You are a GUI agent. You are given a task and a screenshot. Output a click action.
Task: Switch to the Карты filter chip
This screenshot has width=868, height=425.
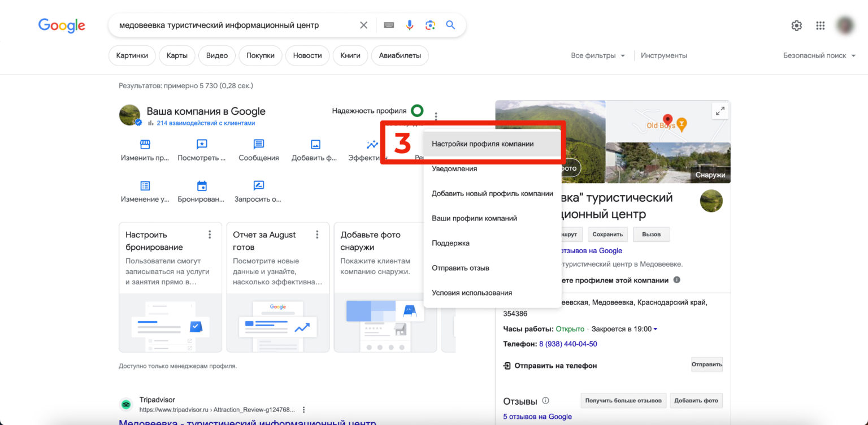click(x=177, y=55)
